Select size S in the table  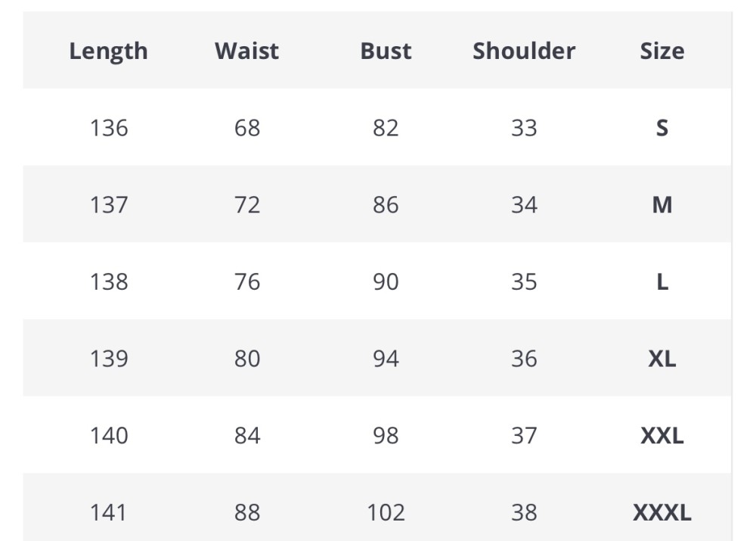[661, 128]
